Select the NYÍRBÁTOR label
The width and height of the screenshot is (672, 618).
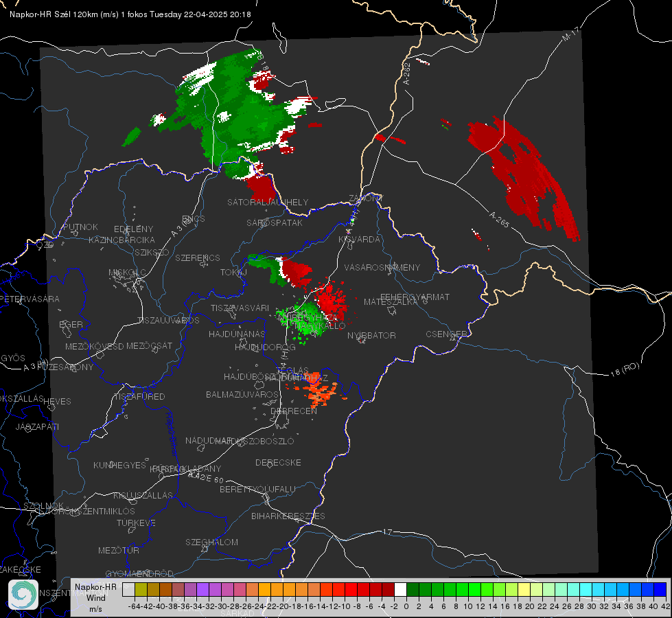click(x=371, y=335)
